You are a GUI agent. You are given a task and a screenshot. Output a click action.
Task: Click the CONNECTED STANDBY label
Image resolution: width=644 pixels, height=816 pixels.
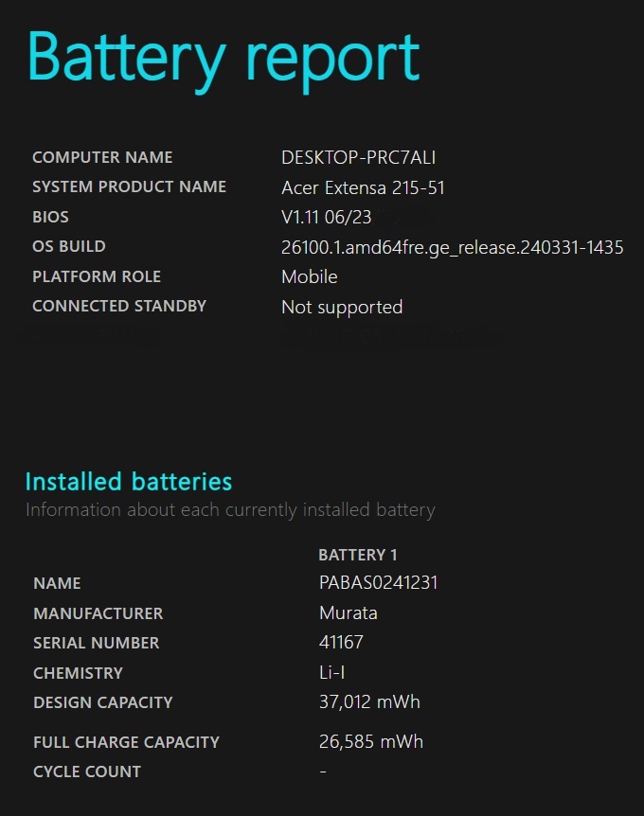tap(119, 306)
